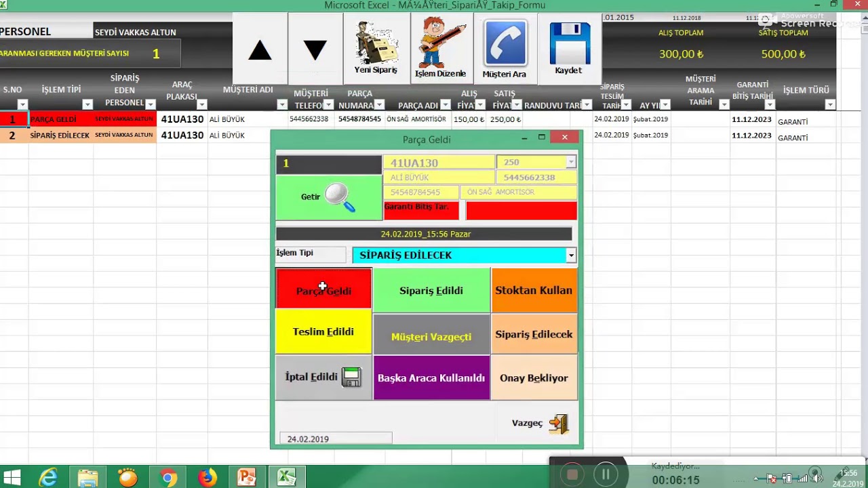Open İŞLEM TİPİ column filter dropdown
Screen dimensions: 868x488
(x=87, y=104)
